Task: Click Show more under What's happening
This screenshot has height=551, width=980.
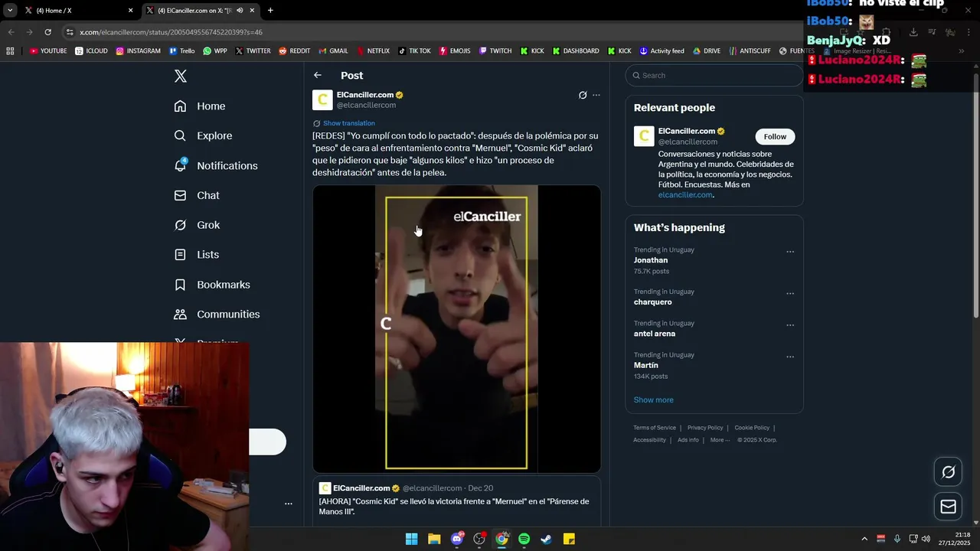Action: pos(653,399)
